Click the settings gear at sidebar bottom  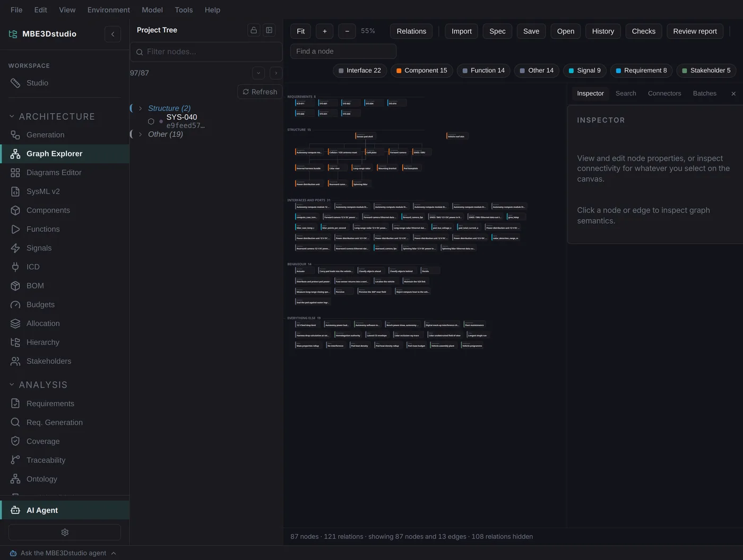click(65, 532)
